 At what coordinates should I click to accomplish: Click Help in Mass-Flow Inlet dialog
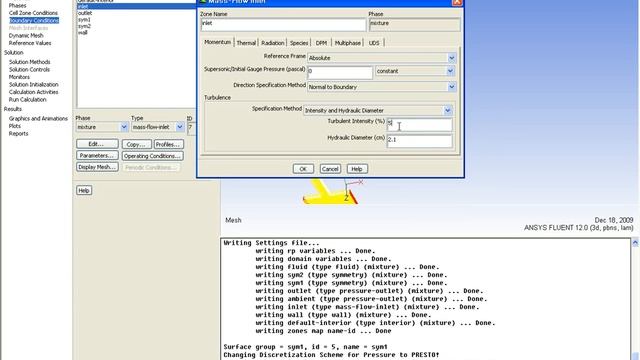tap(357, 169)
